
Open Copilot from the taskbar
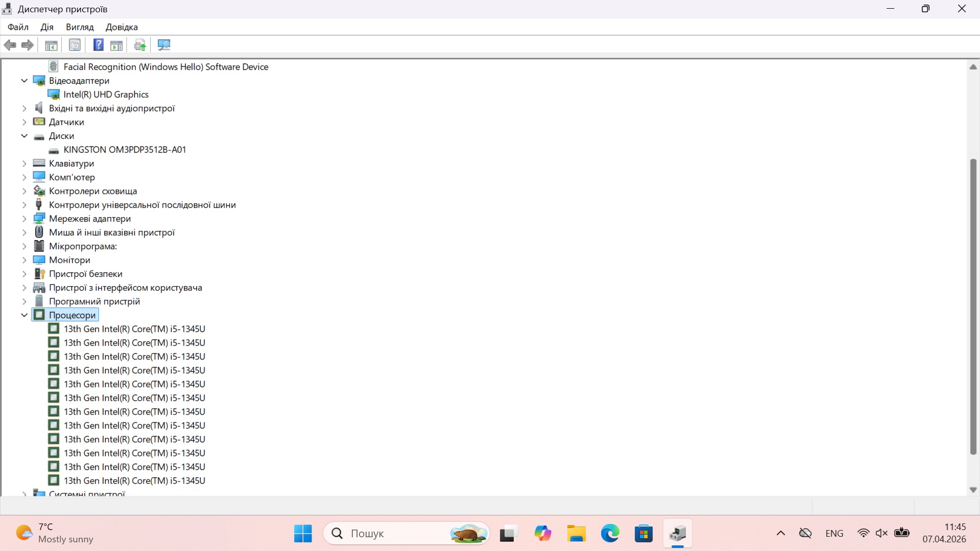click(542, 534)
